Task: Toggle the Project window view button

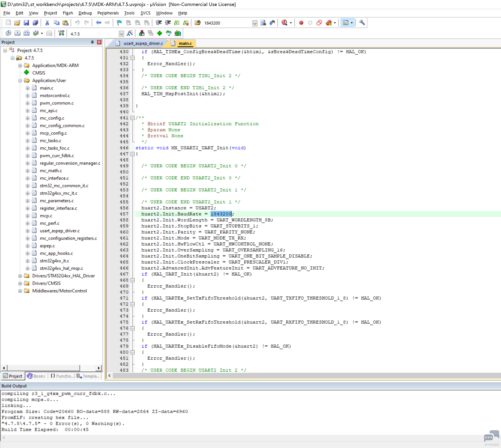Action: pos(345,23)
